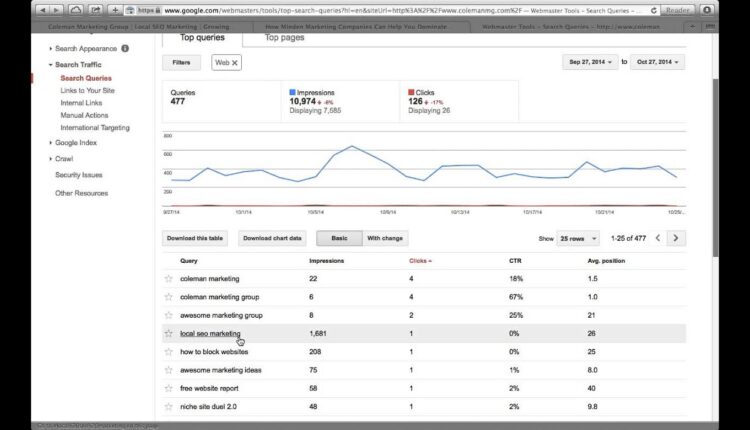Sort by the CTR column header
The height and width of the screenshot is (430, 750).
(x=515, y=261)
